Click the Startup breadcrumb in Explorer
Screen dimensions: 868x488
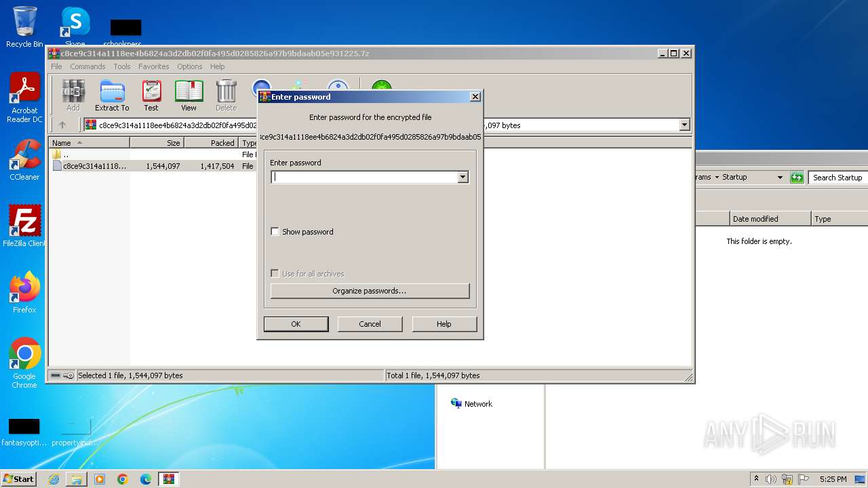[x=734, y=177]
